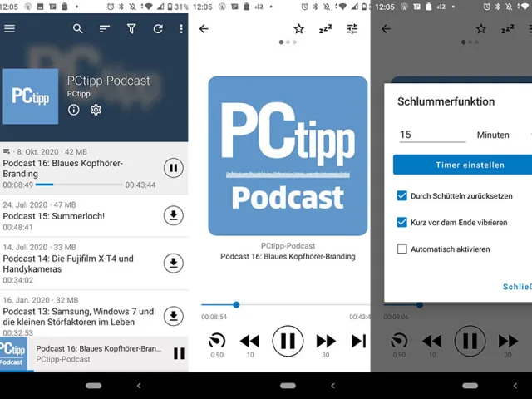
Task: Tap mini player title Podcast 16
Action: point(99,349)
